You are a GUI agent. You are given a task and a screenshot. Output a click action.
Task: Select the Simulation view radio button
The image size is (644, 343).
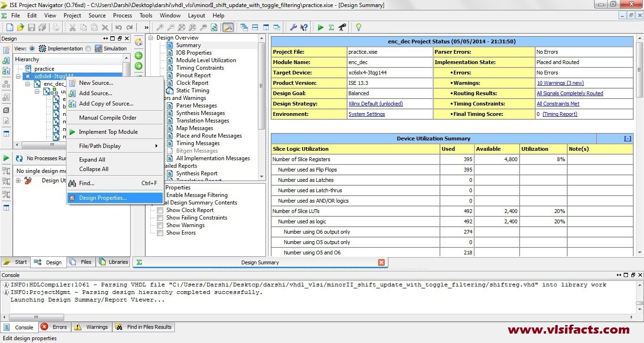89,49
